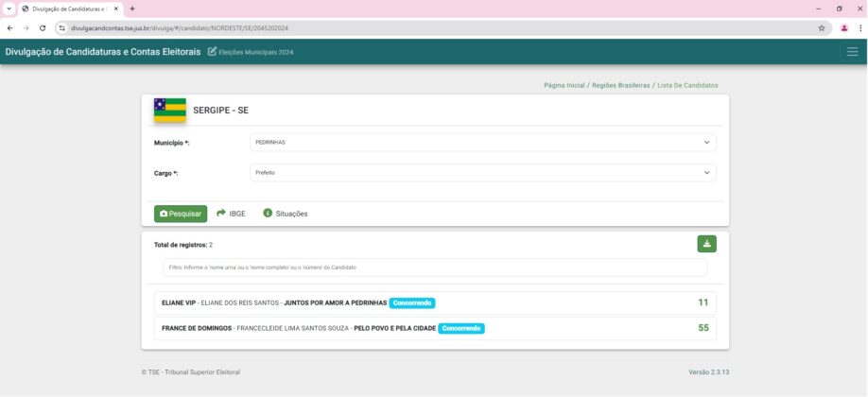Open the tab search chevron
The height and width of the screenshot is (397, 868).
pos(9,9)
